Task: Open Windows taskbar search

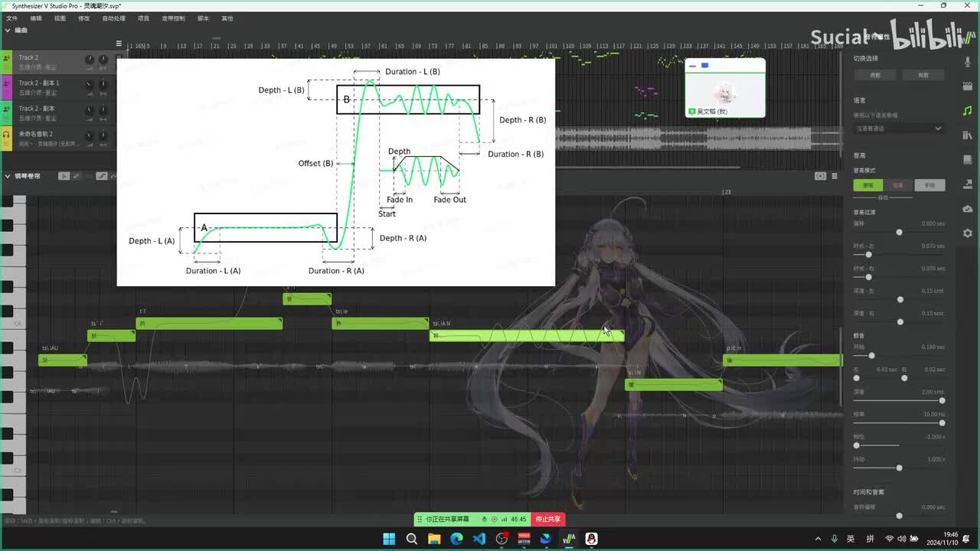Action: coord(412,539)
